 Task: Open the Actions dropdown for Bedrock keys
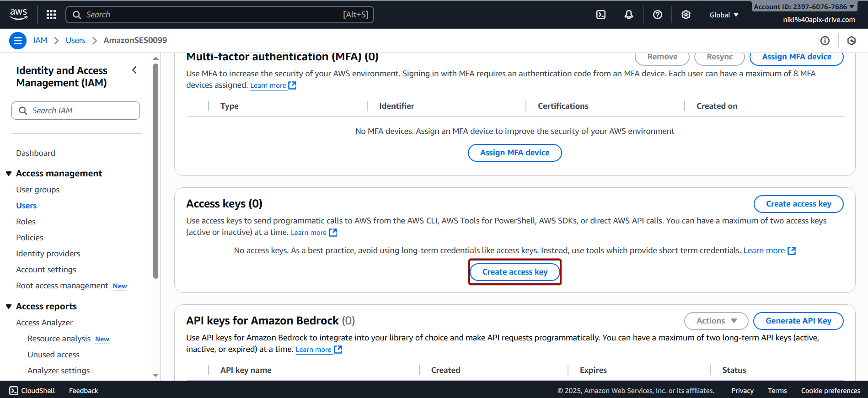click(x=716, y=321)
